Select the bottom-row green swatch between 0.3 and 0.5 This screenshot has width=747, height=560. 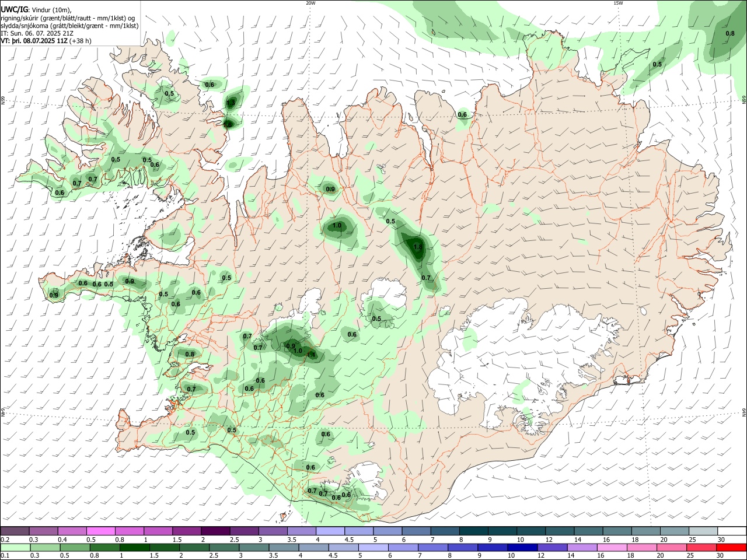46,548
